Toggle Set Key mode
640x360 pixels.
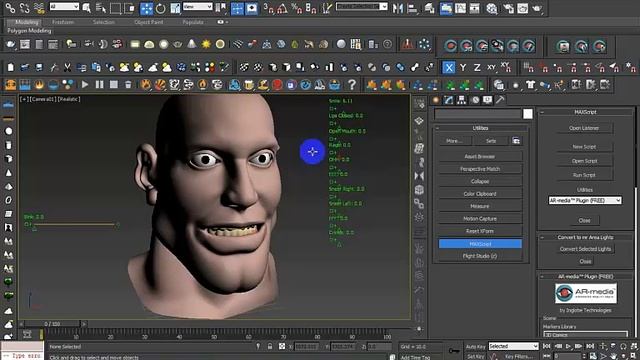(476, 356)
